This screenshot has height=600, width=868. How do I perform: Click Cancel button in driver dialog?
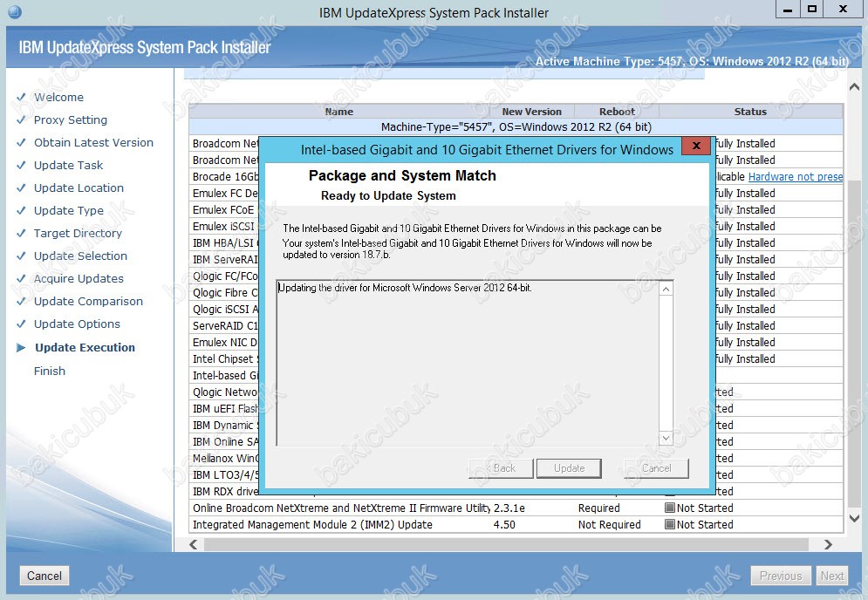pyautogui.click(x=657, y=468)
